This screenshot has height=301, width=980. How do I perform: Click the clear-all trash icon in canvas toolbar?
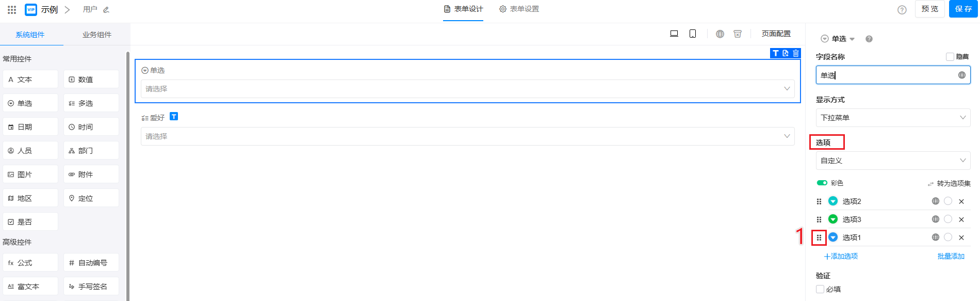[738, 34]
